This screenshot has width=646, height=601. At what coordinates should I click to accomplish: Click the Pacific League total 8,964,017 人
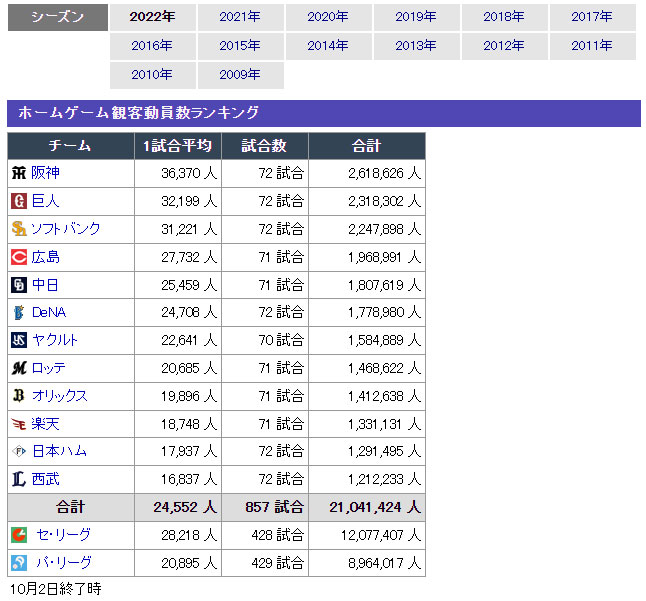coord(384,563)
